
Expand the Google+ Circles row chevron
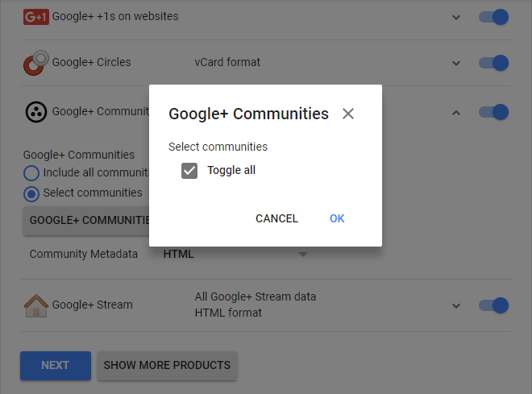tap(456, 63)
